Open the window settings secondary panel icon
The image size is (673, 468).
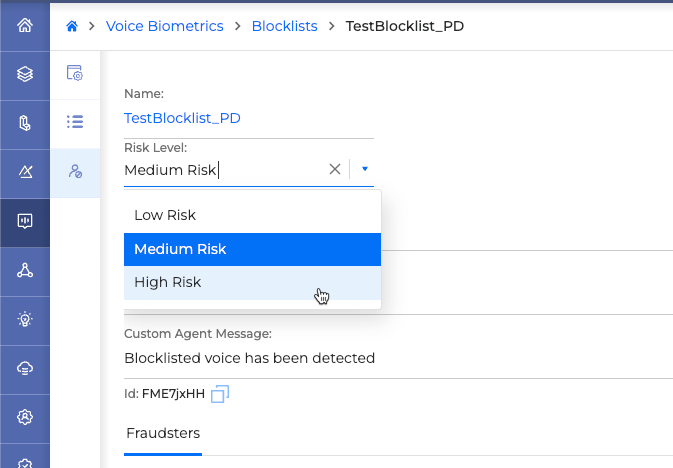pos(75,73)
